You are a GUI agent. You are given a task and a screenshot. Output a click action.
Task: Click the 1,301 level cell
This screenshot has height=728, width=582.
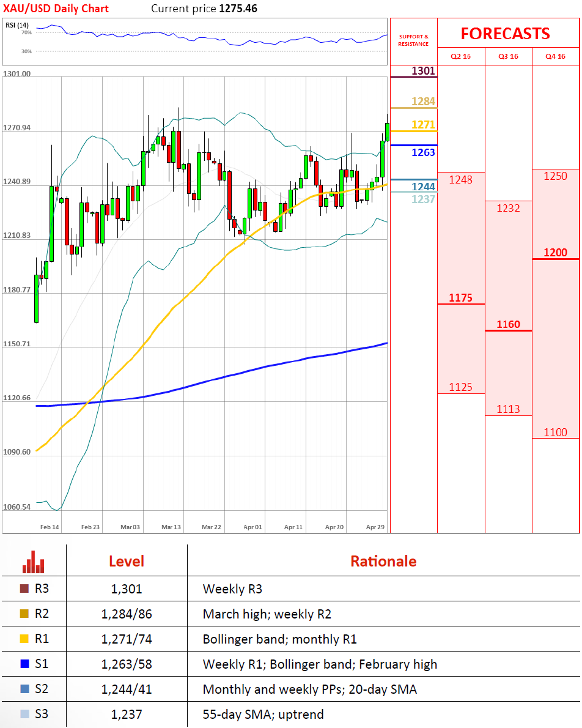pyautogui.click(x=127, y=589)
